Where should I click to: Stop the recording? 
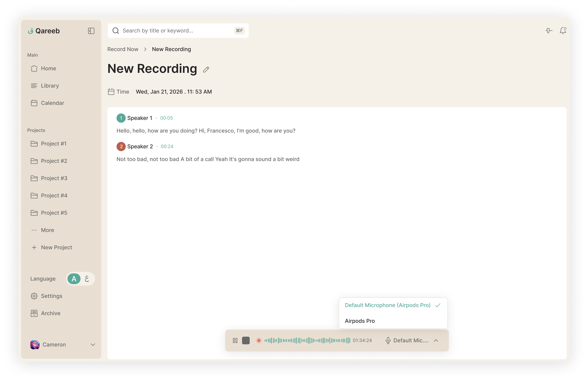click(x=246, y=341)
